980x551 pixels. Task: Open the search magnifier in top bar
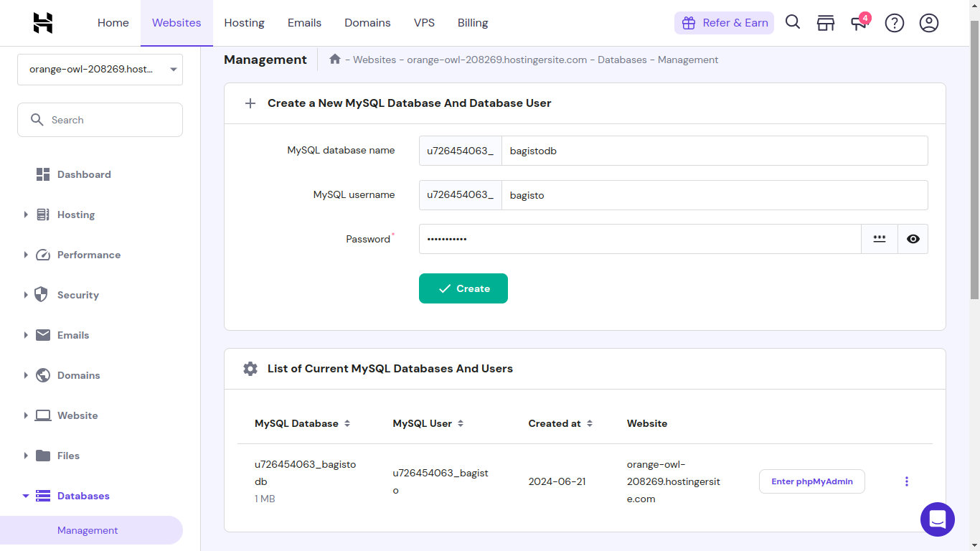793,22
